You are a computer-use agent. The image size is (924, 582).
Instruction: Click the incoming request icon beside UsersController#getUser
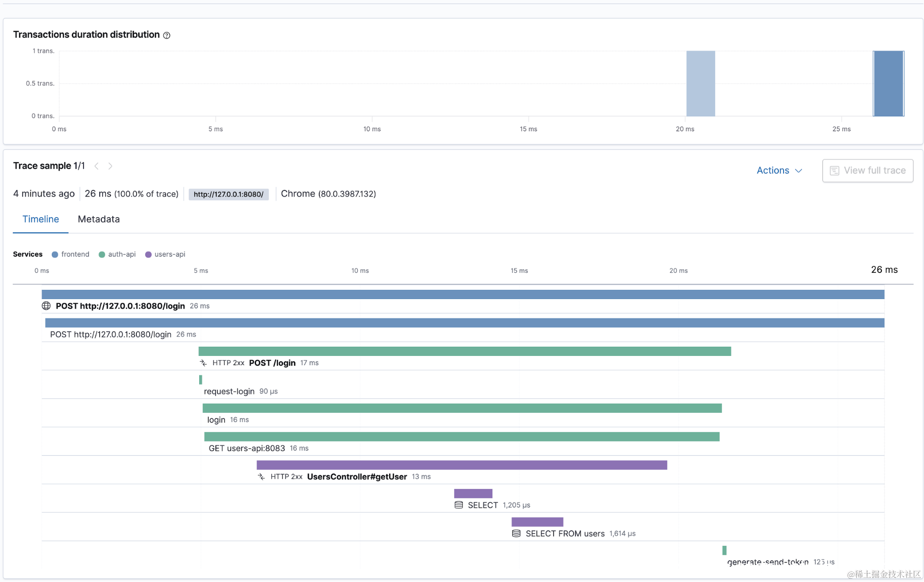(261, 477)
